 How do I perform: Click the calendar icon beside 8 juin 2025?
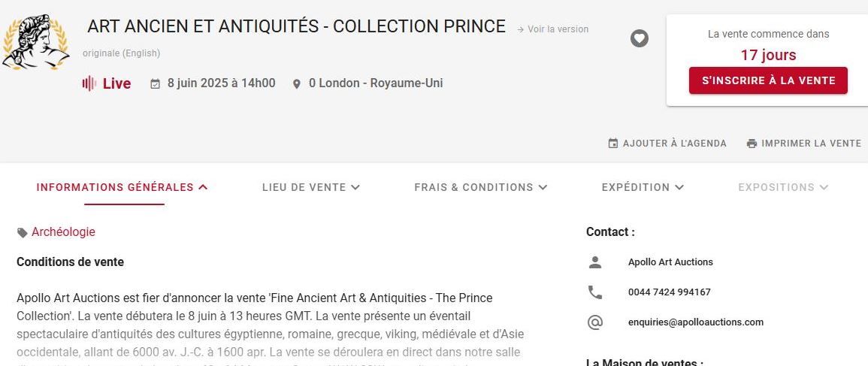pyautogui.click(x=156, y=83)
